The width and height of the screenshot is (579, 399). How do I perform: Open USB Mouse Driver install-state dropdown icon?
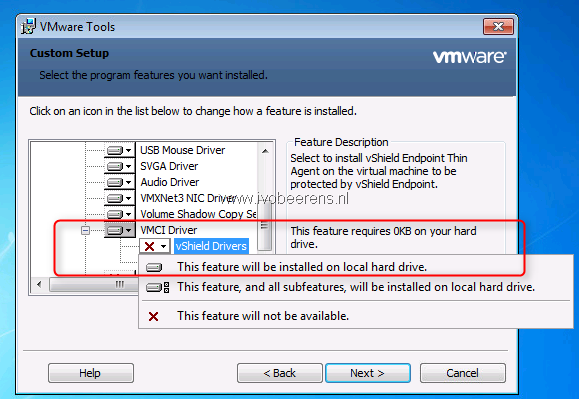tap(119, 150)
